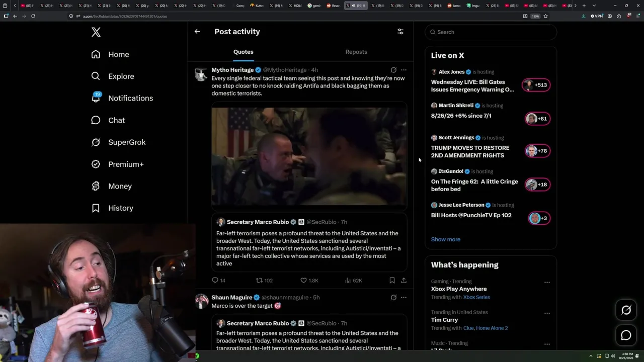This screenshot has width=644, height=362.
Task: Open the Money dollar icon
Action: pyautogui.click(x=96, y=186)
